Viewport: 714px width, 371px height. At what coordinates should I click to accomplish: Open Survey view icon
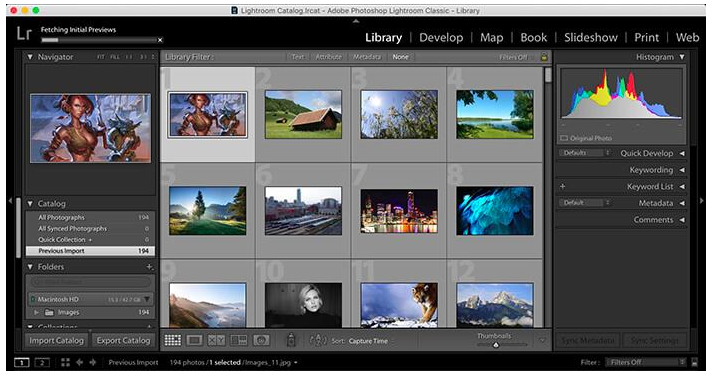[239, 340]
